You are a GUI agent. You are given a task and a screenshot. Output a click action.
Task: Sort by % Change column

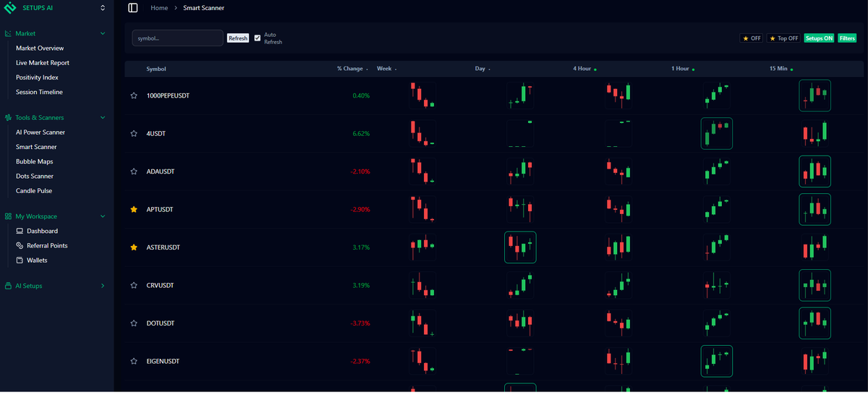(352, 69)
